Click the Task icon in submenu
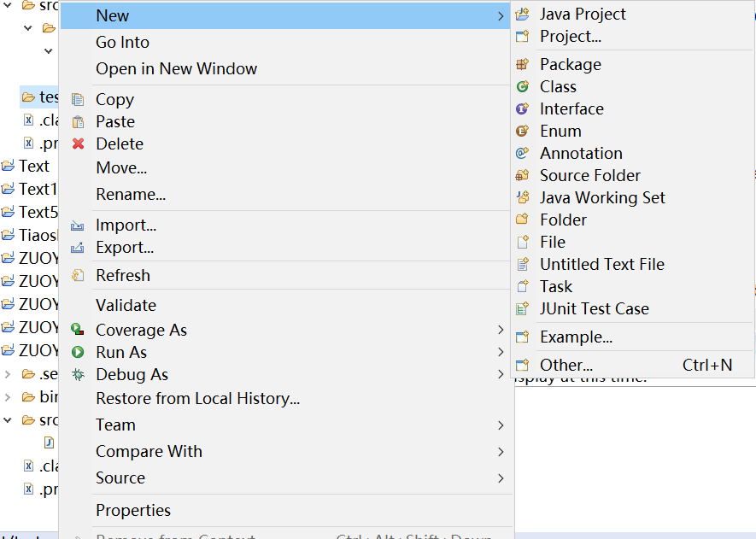 tap(522, 286)
